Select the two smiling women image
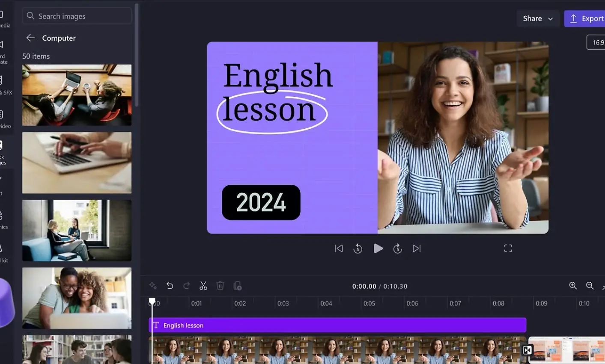 tap(77, 298)
